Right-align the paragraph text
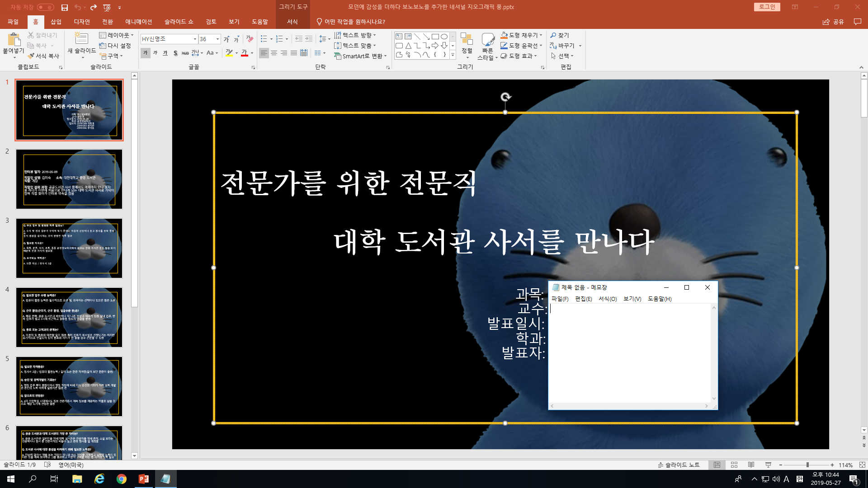This screenshot has width=868, height=488. 284,53
